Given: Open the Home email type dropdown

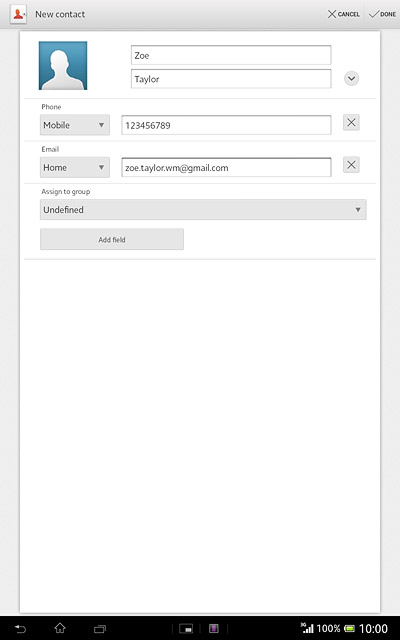Looking at the screenshot, I should tap(75, 167).
